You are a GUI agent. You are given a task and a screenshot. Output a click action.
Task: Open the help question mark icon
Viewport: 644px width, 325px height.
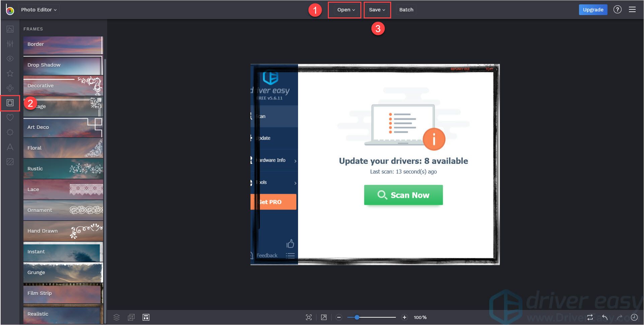tap(618, 9)
